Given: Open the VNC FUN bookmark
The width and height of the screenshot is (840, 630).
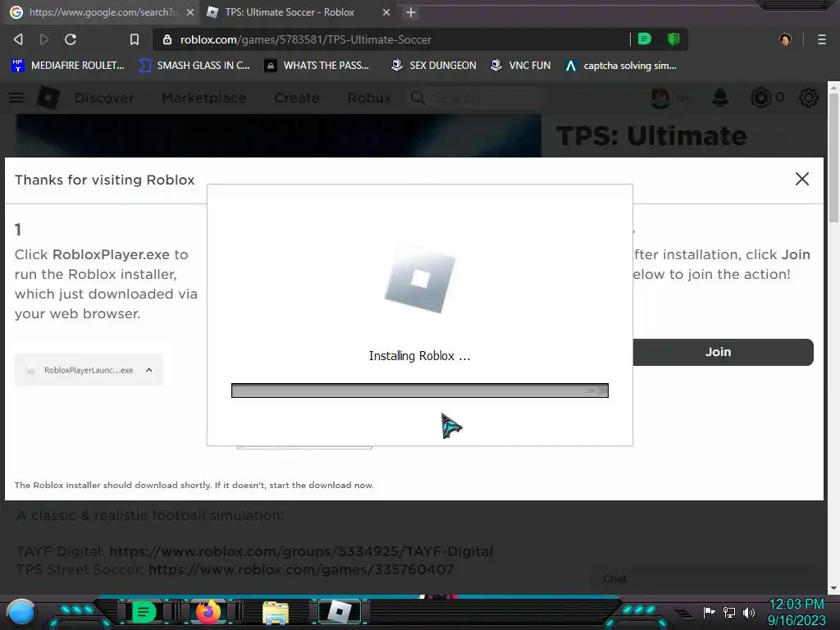Looking at the screenshot, I should [x=521, y=66].
